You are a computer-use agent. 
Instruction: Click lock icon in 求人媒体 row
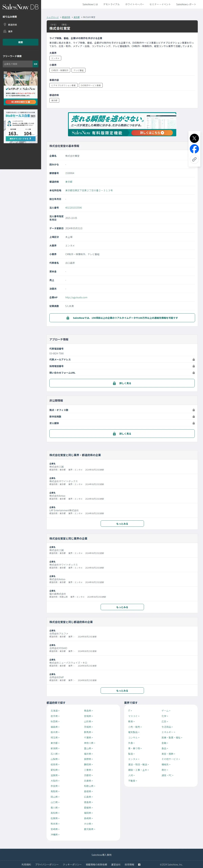(x=194, y=423)
